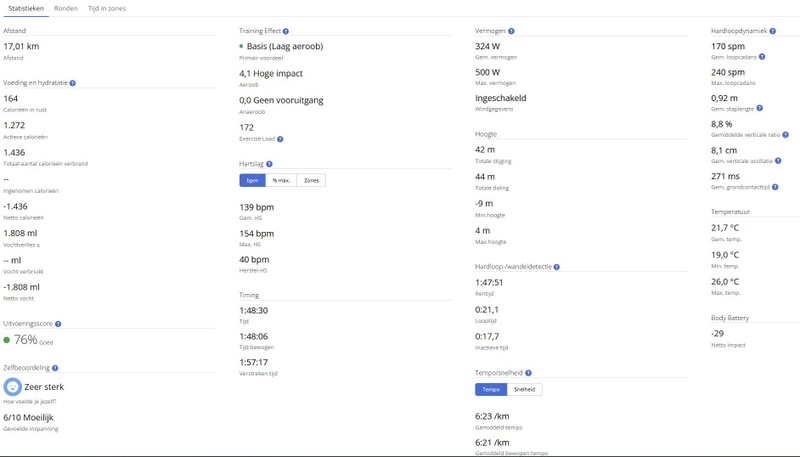
Task: Select the bpm heart rate option
Action: [252, 180]
